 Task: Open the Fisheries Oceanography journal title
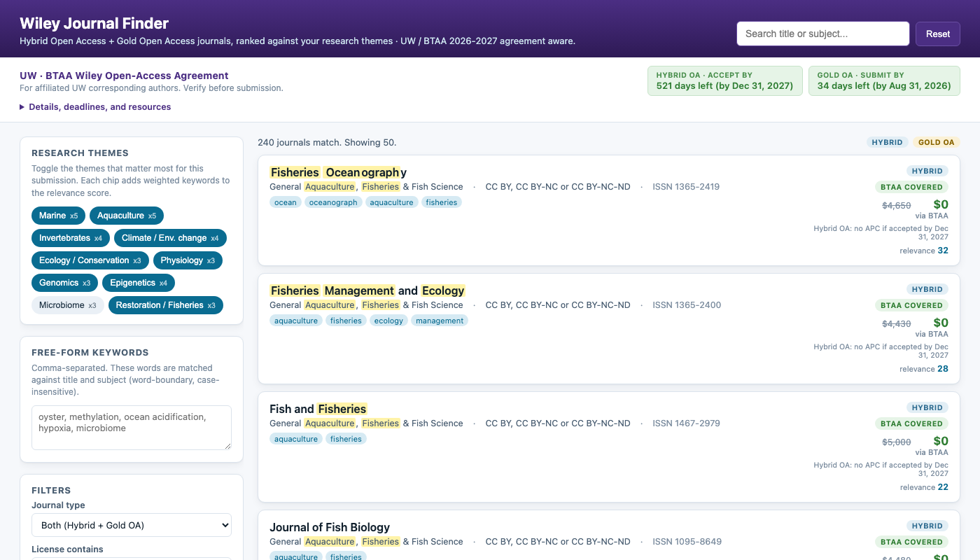[338, 172]
